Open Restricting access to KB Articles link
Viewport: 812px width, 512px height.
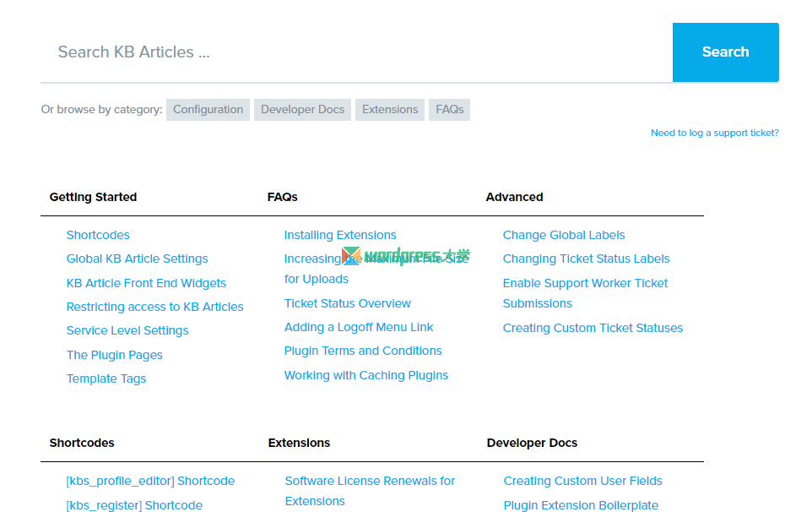154,307
